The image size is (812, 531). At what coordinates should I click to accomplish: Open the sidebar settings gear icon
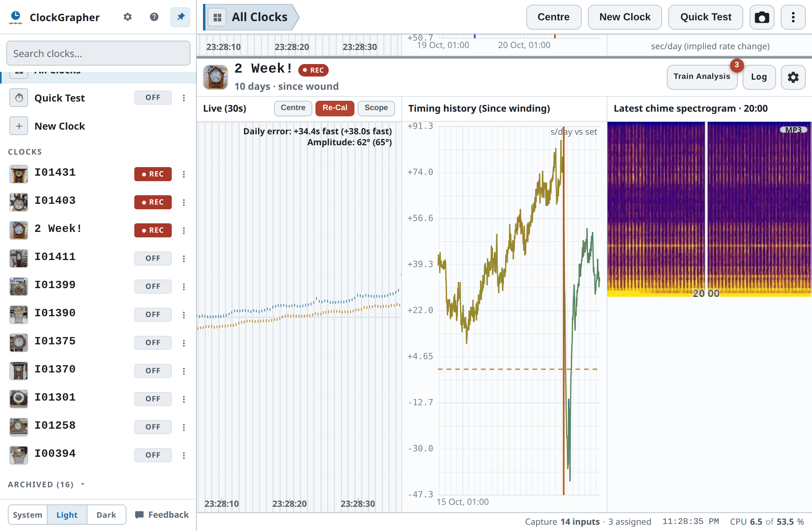click(128, 17)
